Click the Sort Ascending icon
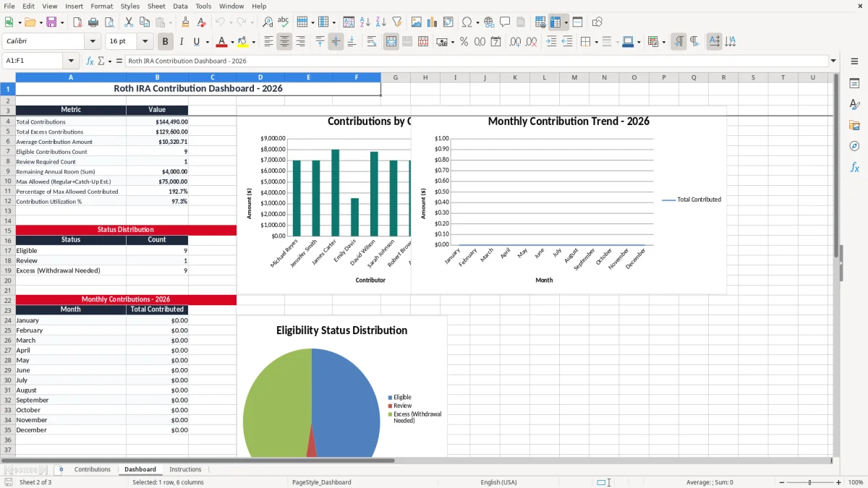 [x=365, y=22]
